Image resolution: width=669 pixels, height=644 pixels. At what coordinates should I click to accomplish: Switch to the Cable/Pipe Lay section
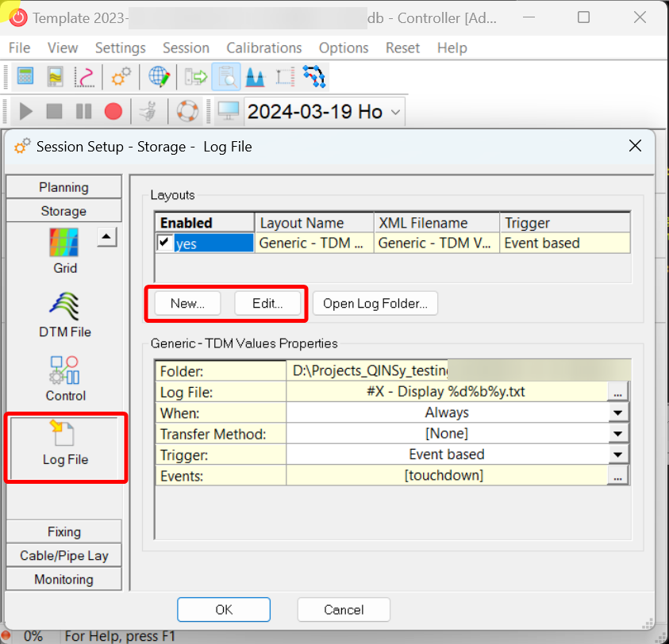[x=64, y=556]
